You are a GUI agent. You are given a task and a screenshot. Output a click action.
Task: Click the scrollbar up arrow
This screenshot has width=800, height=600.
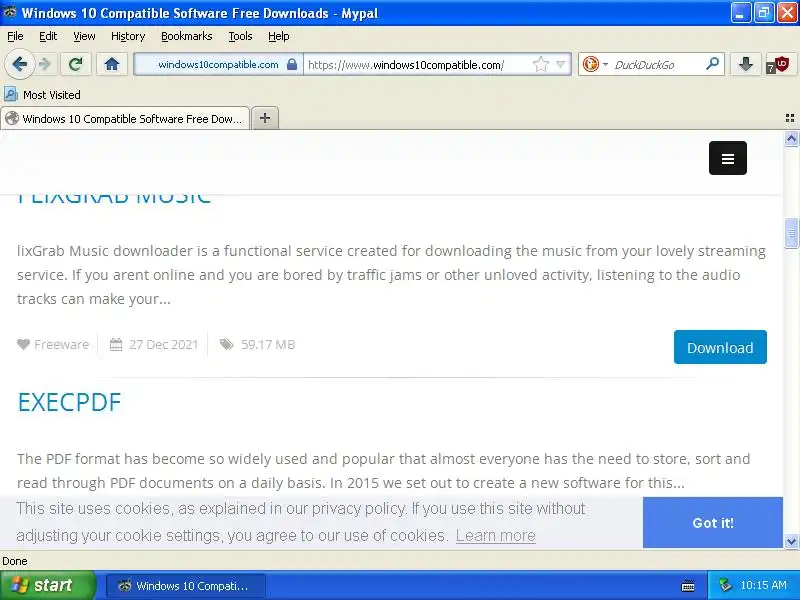click(x=791, y=138)
